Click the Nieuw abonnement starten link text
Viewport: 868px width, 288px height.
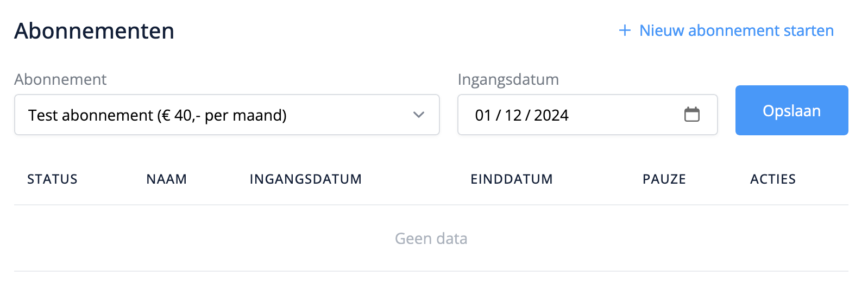(736, 30)
